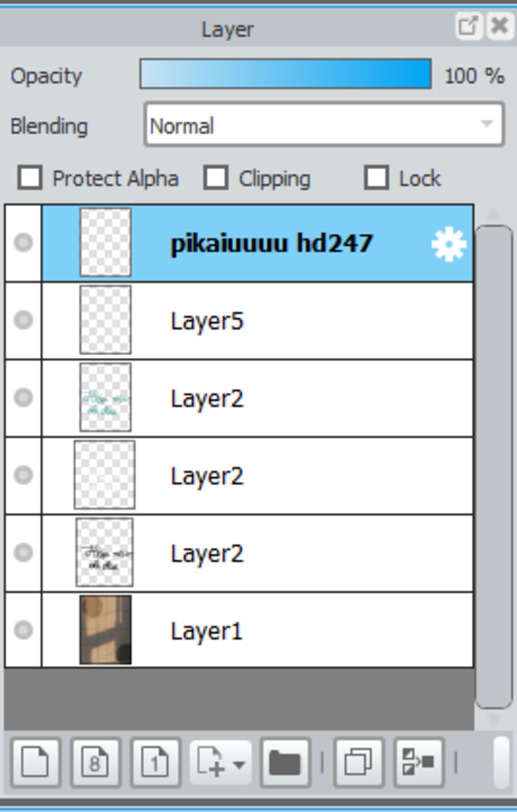517x812 pixels.
Task: Hide the Layer5 layer
Action: (x=23, y=320)
